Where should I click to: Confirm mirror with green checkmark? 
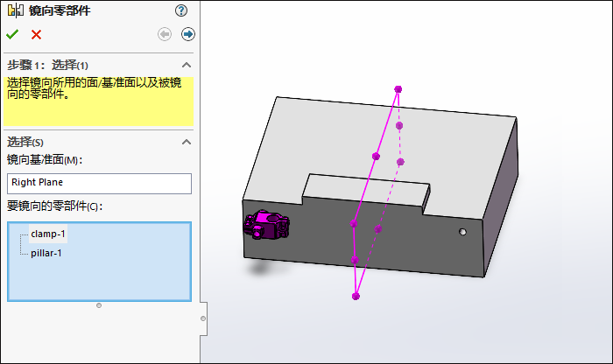tap(12, 34)
